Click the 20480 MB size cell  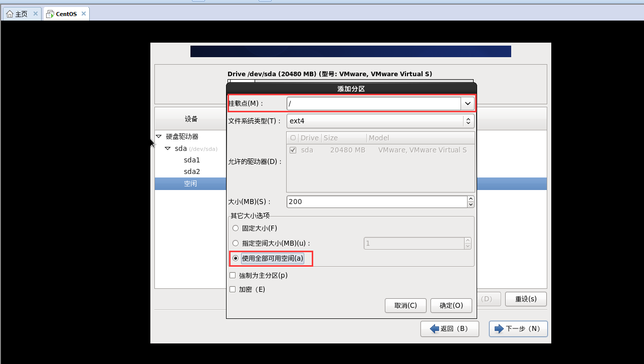point(348,150)
